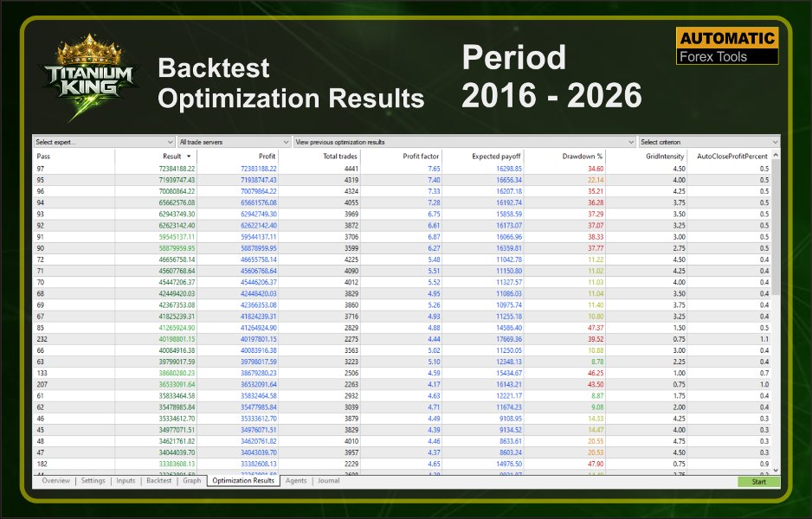The height and width of the screenshot is (519, 812).
Task: Click the vertical scrollbar thumb
Action: coord(776,227)
